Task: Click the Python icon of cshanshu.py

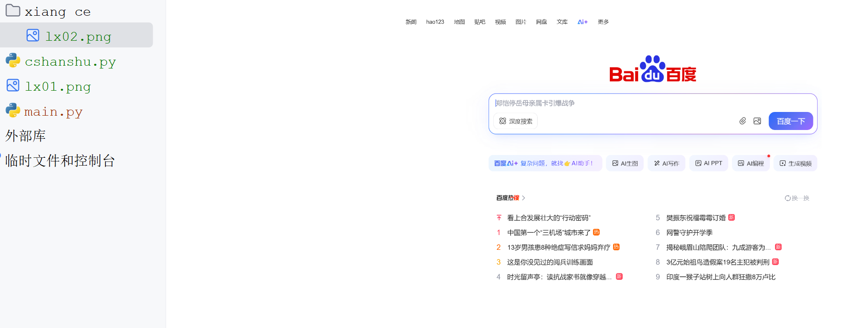Action: tap(12, 60)
